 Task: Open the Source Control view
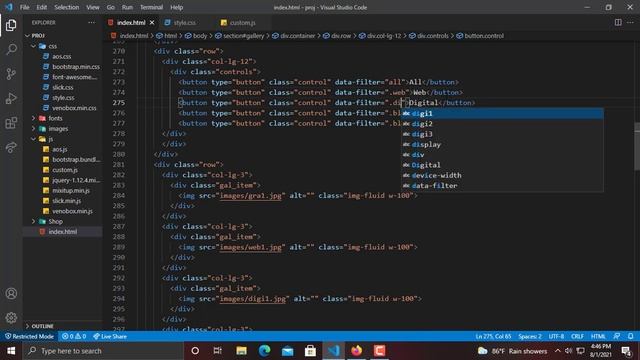click(11, 74)
